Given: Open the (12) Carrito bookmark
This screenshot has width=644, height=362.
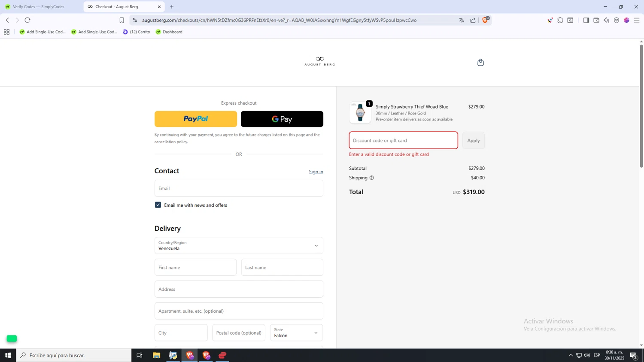Looking at the screenshot, I should [x=137, y=32].
